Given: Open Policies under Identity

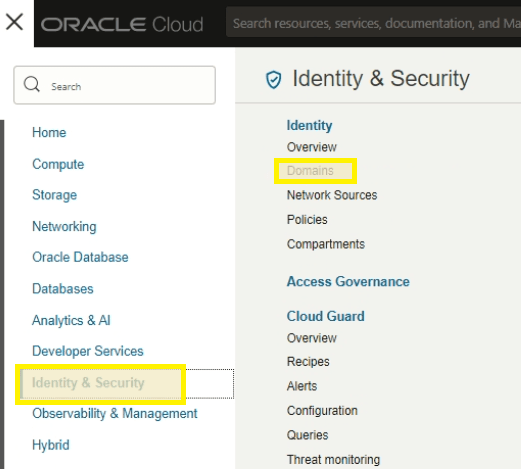Looking at the screenshot, I should point(307,220).
